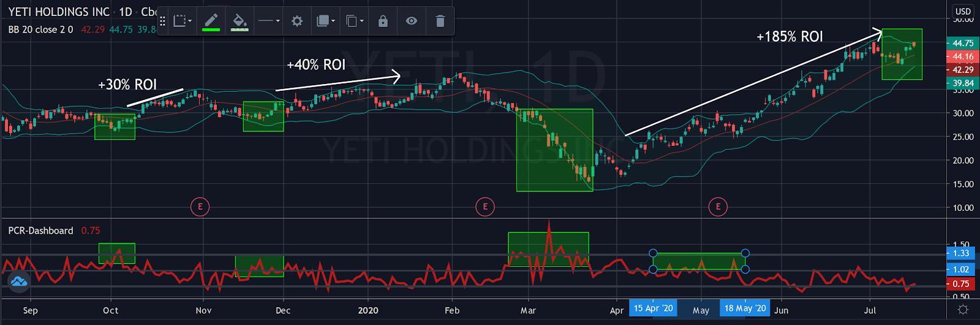The image size is (980, 325).
Task: Click top-right handle of selected rectangle
Action: pos(745,253)
